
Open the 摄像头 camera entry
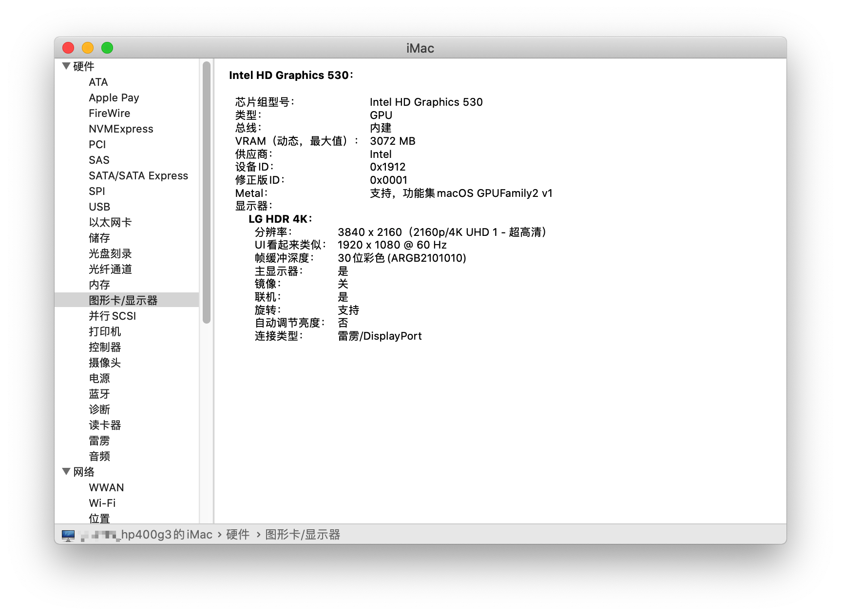coord(105,363)
